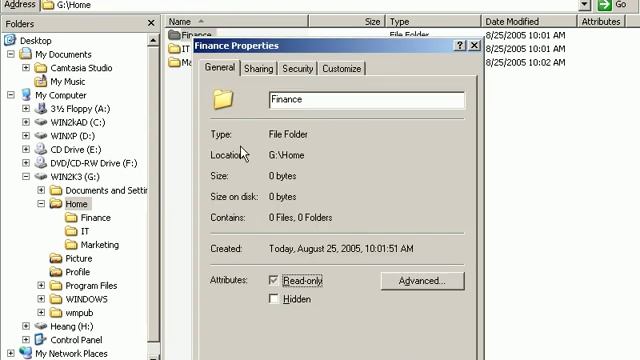Expand the wmpub folder node

click(x=41, y=313)
